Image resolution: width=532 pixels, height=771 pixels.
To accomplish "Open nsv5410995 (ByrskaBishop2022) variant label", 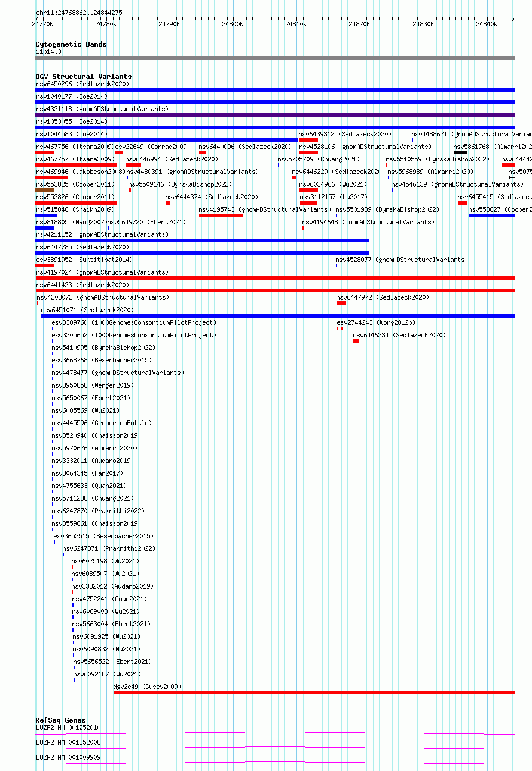I will (x=103, y=348).
